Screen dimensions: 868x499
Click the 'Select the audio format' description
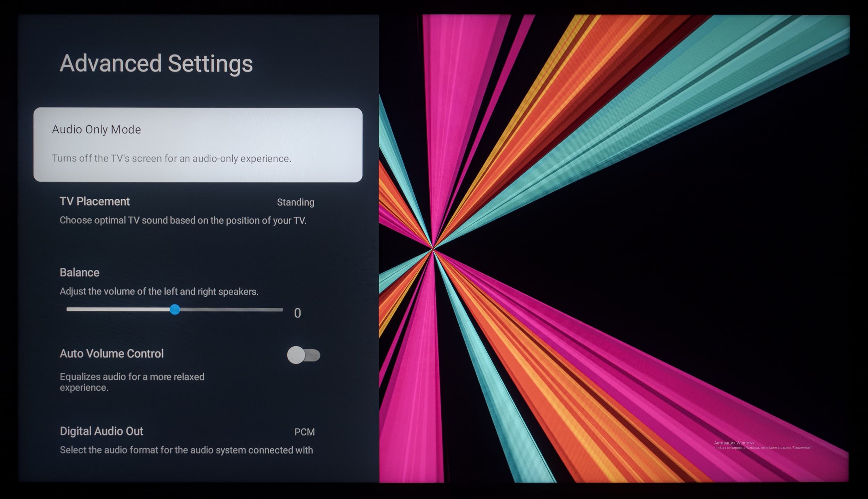(186, 450)
